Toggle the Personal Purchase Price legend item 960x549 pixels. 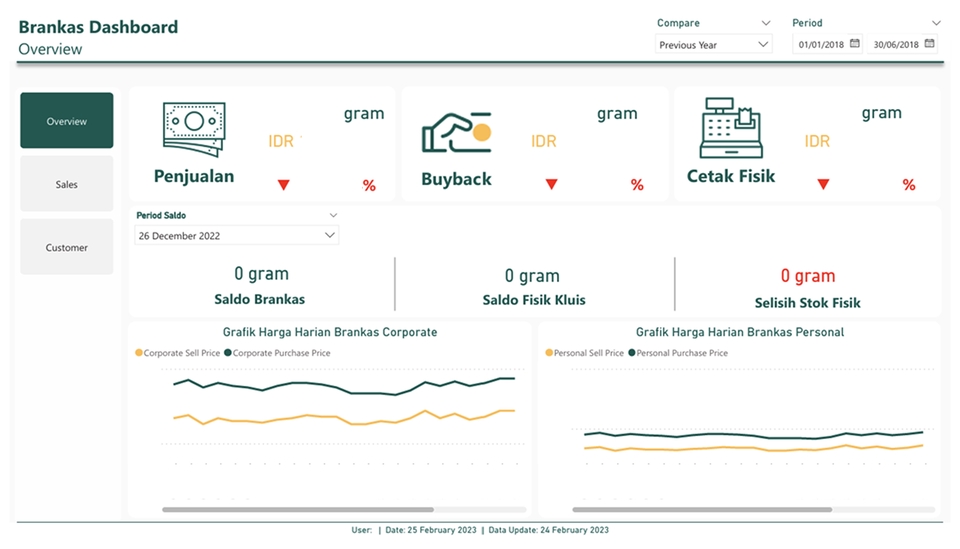coord(680,353)
